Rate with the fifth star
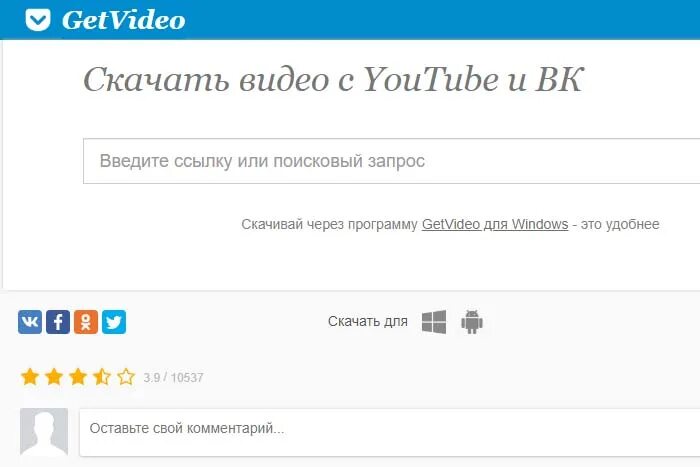Viewport: 700px width, 467px height. point(126,377)
